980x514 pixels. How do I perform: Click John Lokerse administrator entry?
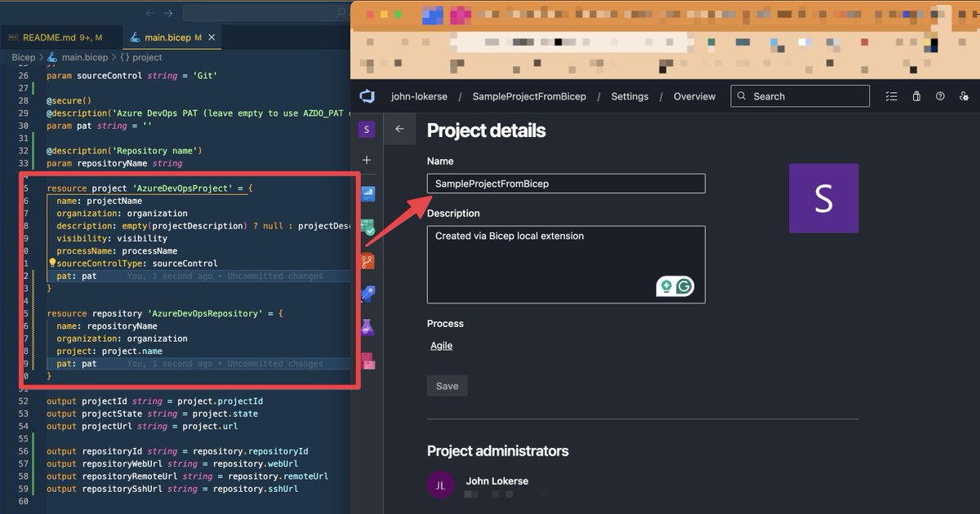tap(497, 481)
